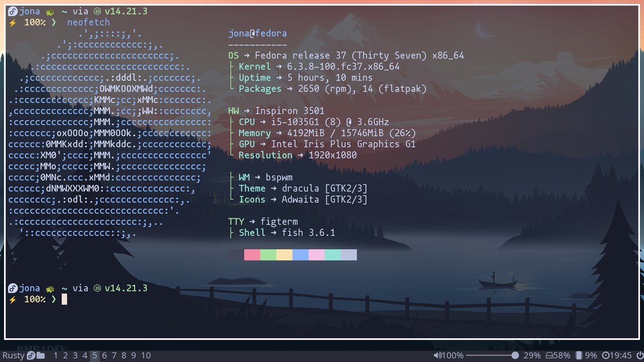Mute audio via the speaker icon
The height and width of the screenshot is (362, 644).
[437, 355]
